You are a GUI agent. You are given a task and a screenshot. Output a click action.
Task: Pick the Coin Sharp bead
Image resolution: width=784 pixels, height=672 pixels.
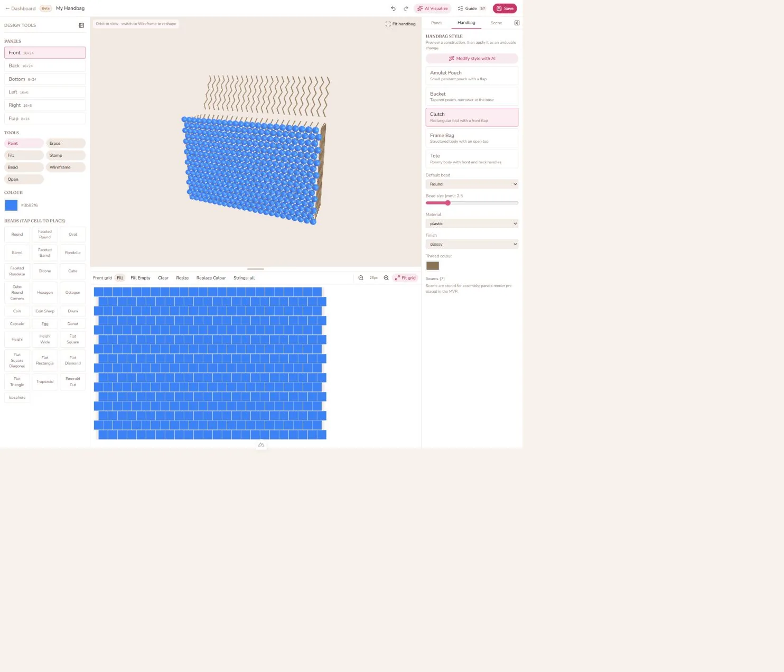[x=45, y=311]
